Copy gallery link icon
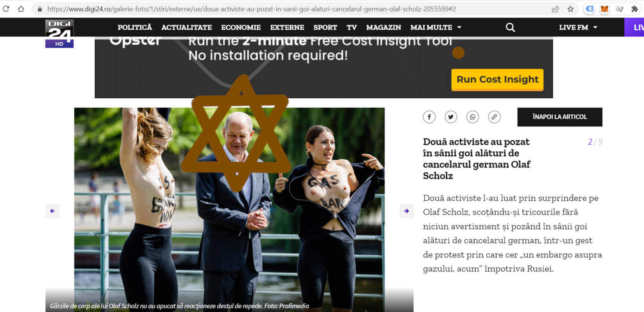The width and height of the screenshot is (644, 312). [494, 117]
